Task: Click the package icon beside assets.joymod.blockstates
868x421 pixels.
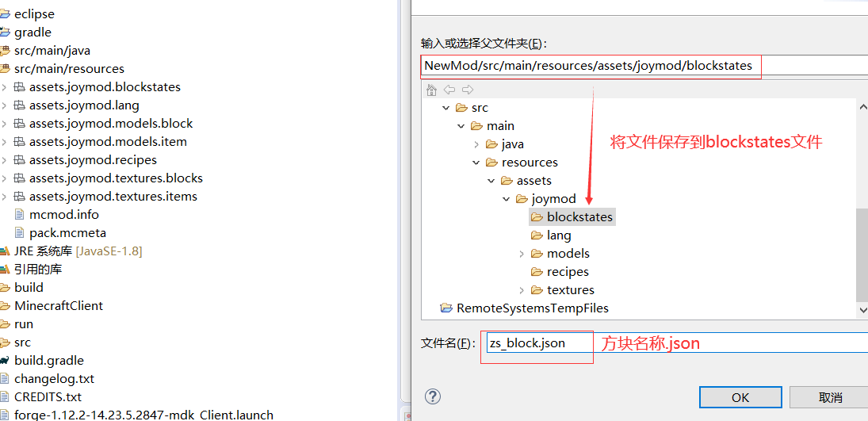Action: 19,87
